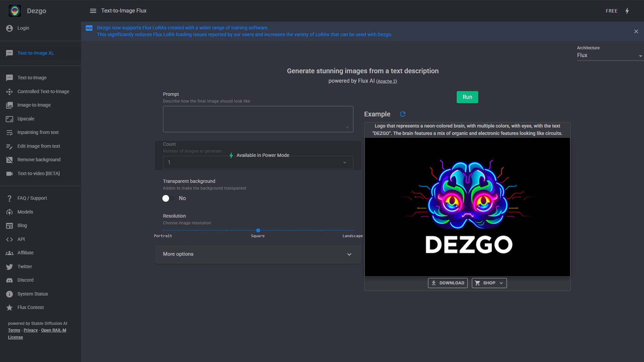Refresh the Example with reload icon

point(403,114)
